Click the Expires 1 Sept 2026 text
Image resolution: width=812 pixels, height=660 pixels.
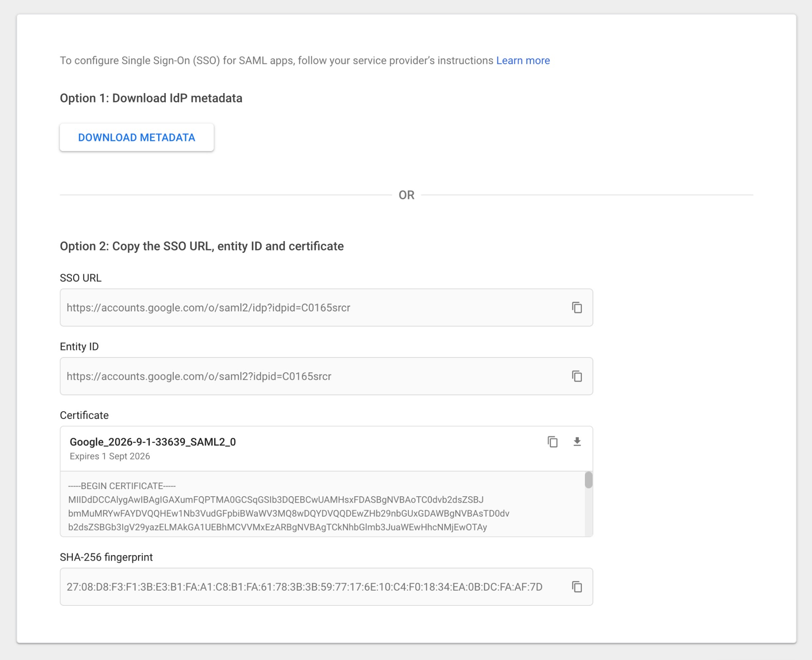click(110, 456)
